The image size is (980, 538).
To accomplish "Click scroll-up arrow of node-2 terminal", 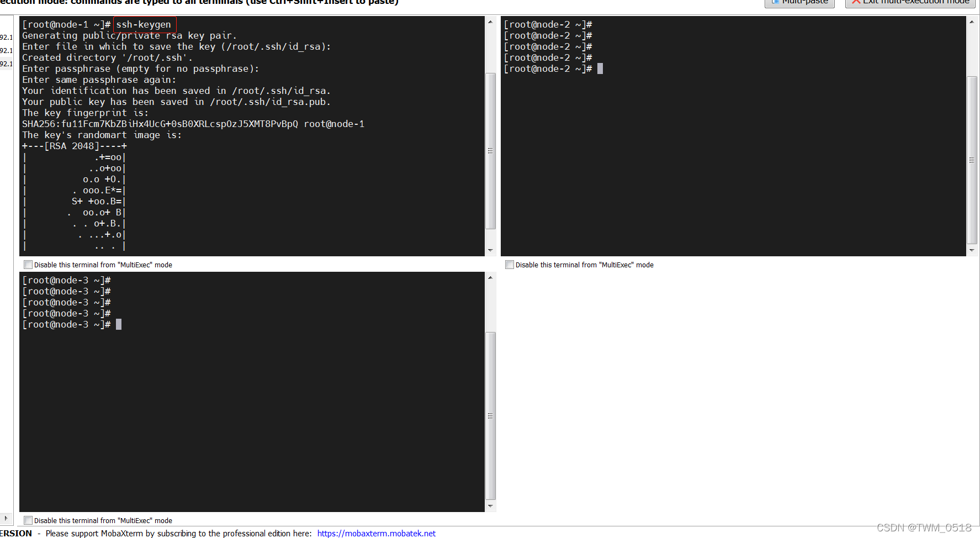I will (972, 22).
